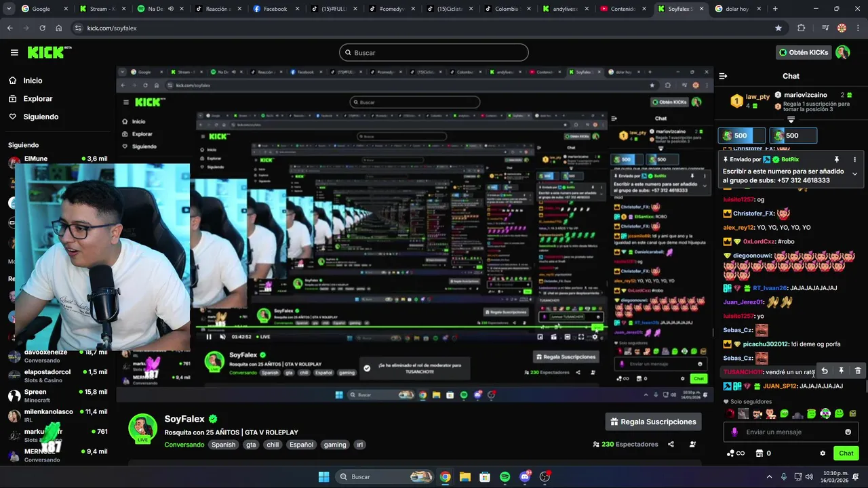868x488 pixels.
Task: Switch to the dolar hoy browser tab
Action: pyautogui.click(x=738, y=9)
